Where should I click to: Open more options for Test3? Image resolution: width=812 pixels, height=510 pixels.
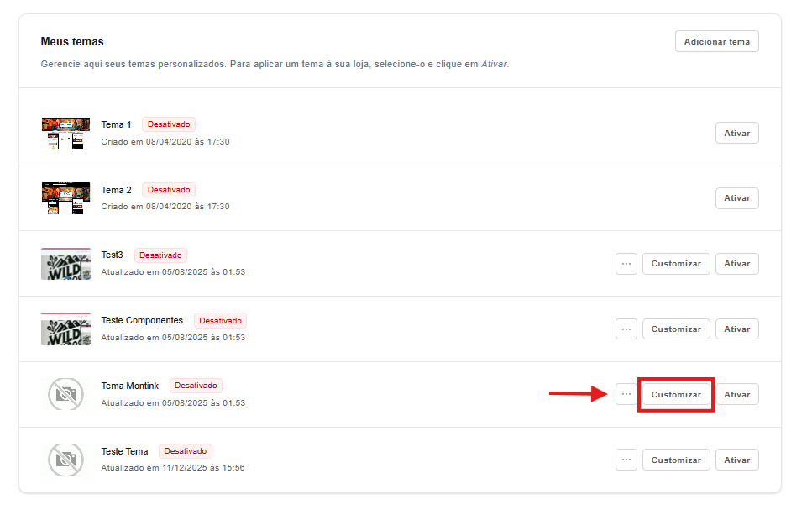pos(626,264)
